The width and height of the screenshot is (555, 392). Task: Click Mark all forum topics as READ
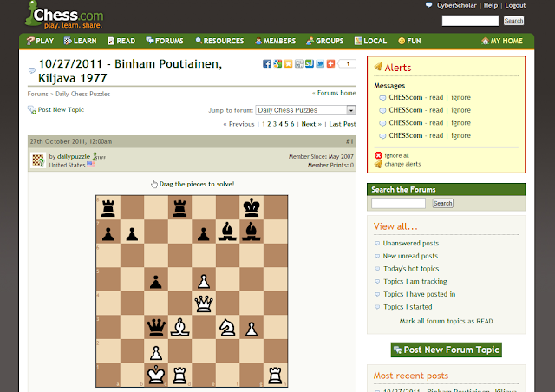pyautogui.click(x=446, y=321)
